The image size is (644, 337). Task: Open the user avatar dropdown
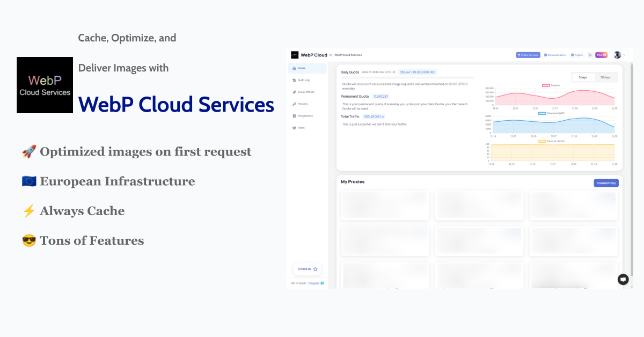[x=620, y=55]
